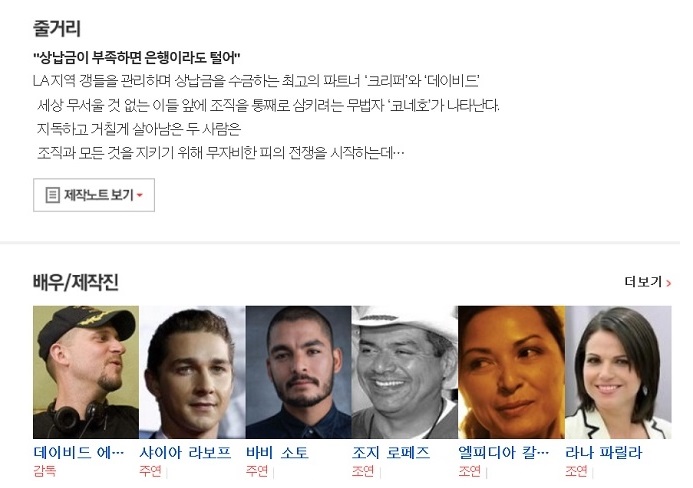Select the 사이아 라보프 portrait thumbnail
This screenshot has width=693, height=488.
(192, 372)
